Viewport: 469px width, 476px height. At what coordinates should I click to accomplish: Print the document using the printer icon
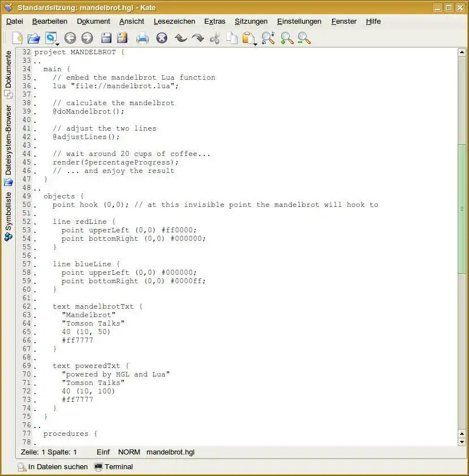143,38
